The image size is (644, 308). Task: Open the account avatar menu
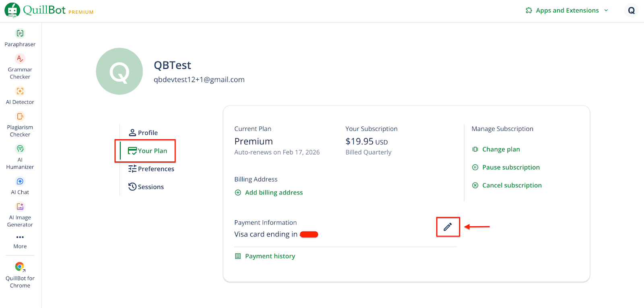tap(631, 10)
